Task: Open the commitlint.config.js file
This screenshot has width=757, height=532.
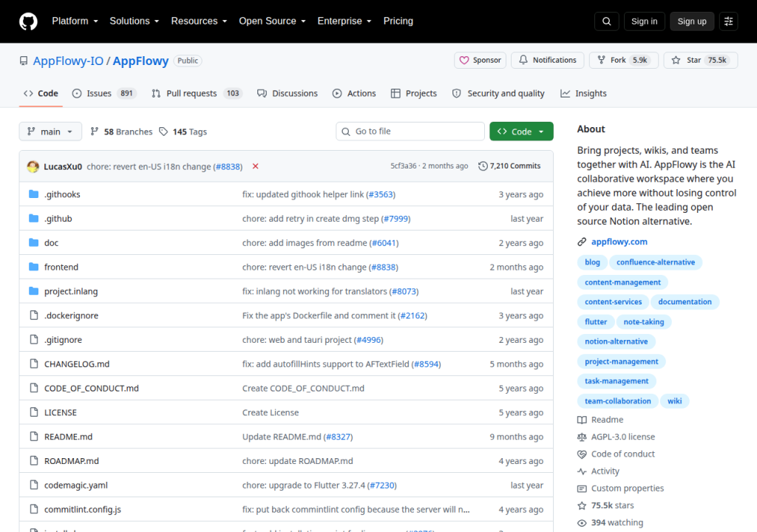Action: (x=83, y=509)
